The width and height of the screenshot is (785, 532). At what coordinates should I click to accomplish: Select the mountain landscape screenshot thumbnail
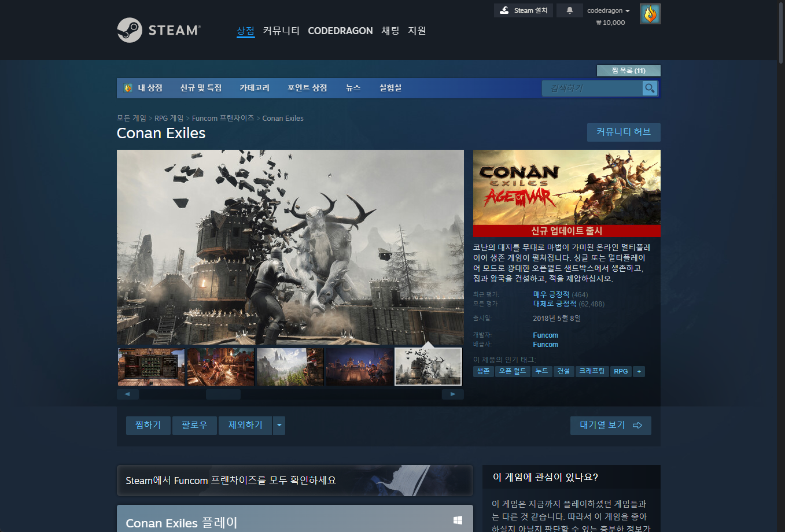[290, 367]
